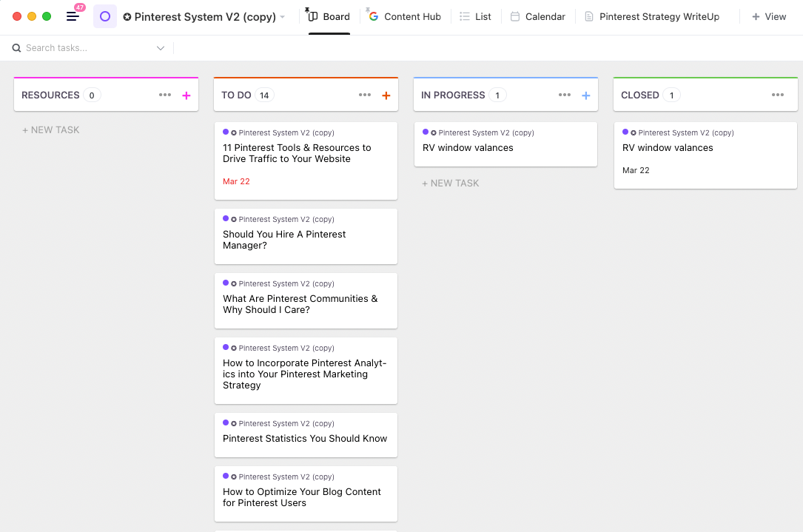Image resolution: width=803 pixels, height=532 pixels.
Task: Click the 47 notifications badge
Action: click(x=80, y=7)
